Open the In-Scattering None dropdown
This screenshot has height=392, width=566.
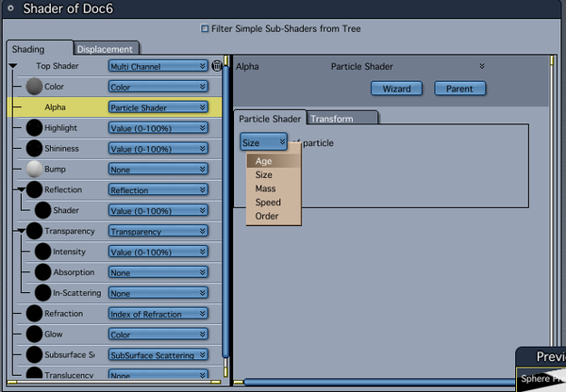point(158,293)
